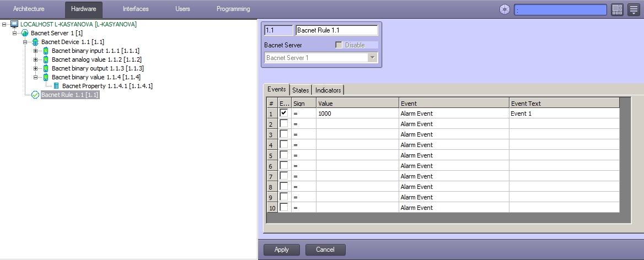Click the Bacnet binary output 1.1.3 icon
Image resolution: width=644 pixels, height=260 pixels.
pos(46,68)
